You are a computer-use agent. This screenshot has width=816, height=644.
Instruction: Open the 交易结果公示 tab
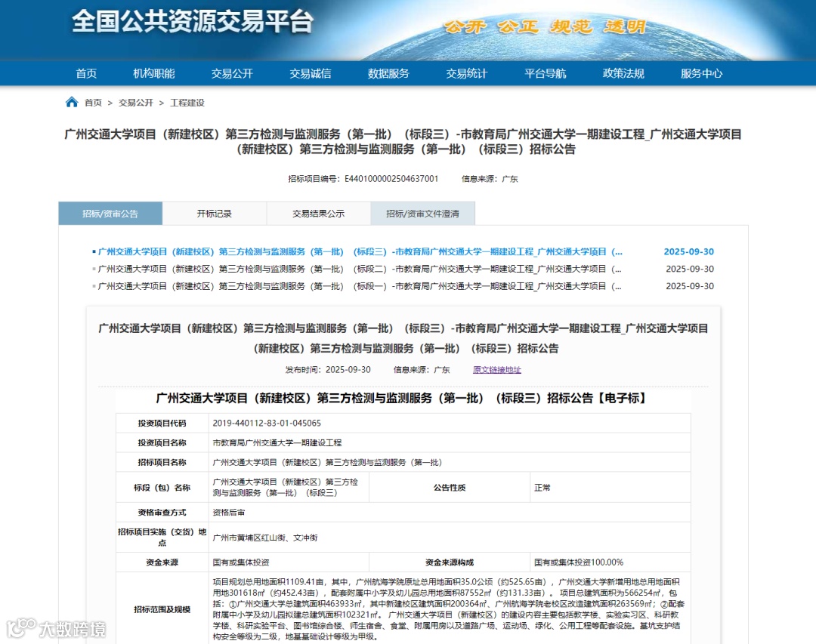318,214
